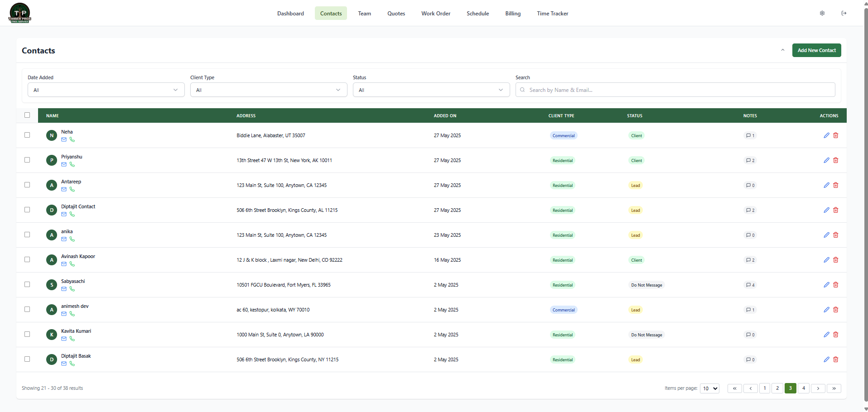The height and width of the screenshot is (412, 868).
Task: Click the trash icon in Priyanshu's row
Action: click(x=836, y=160)
